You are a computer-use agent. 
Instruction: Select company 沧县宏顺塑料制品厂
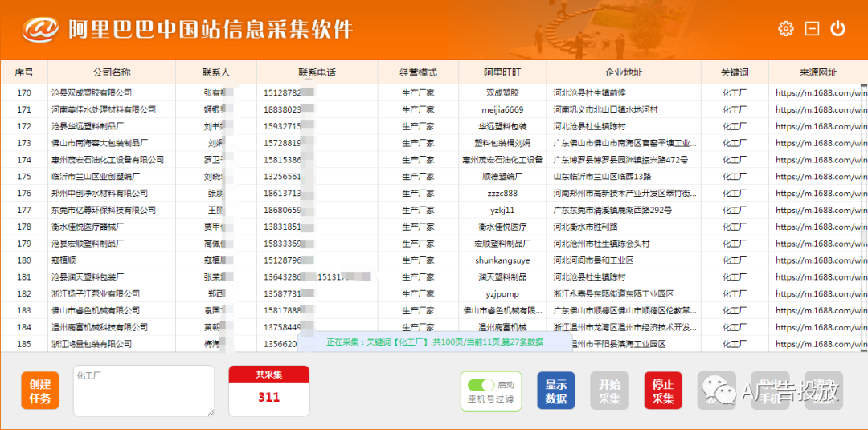88,244
